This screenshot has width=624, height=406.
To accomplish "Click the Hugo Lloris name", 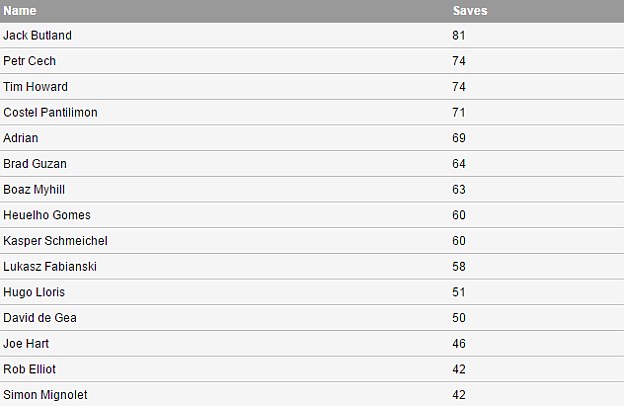I will pos(34,292).
